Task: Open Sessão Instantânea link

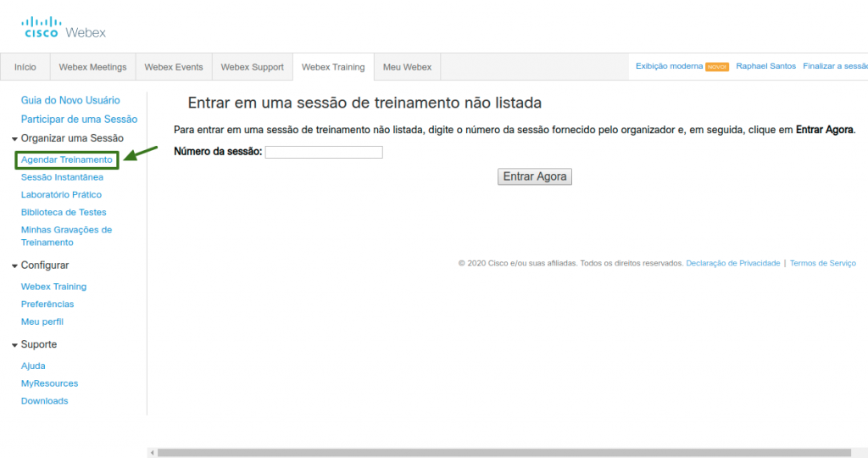Action: pyautogui.click(x=62, y=177)
